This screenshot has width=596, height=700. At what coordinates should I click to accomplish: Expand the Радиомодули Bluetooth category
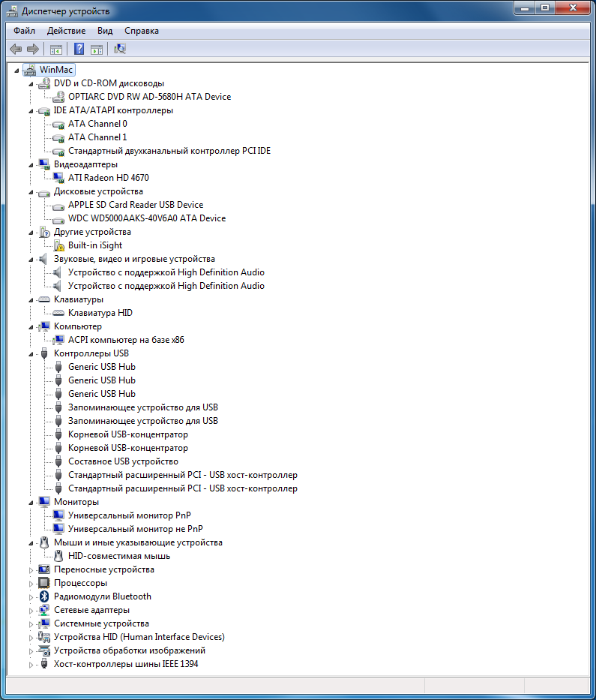click(x=31, y=597)
